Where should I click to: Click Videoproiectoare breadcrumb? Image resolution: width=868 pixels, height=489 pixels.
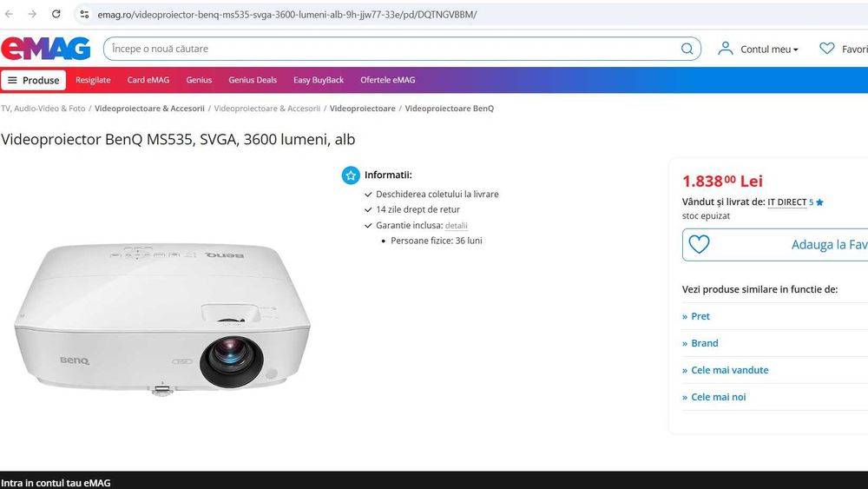point(363,109)
